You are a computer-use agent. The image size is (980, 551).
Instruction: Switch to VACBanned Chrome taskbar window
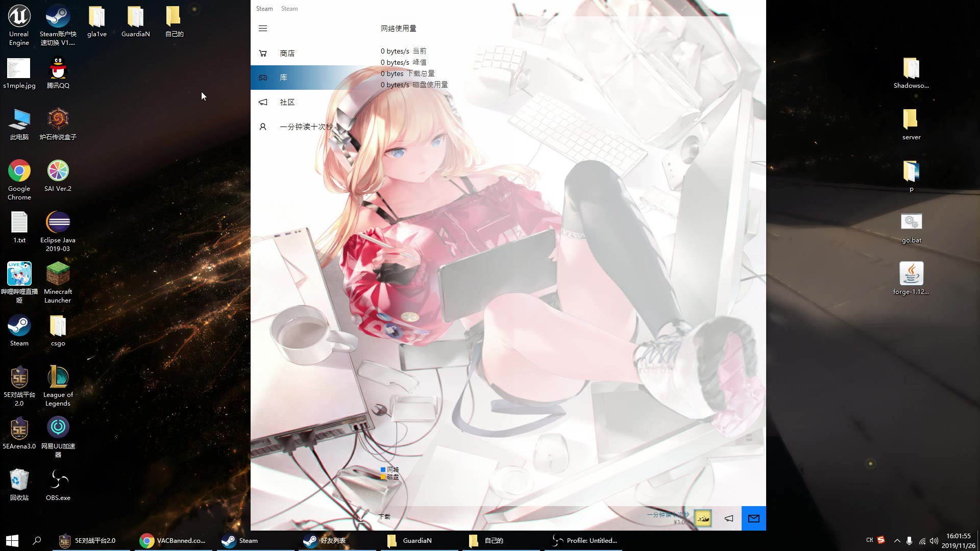[x=174, y=541]
